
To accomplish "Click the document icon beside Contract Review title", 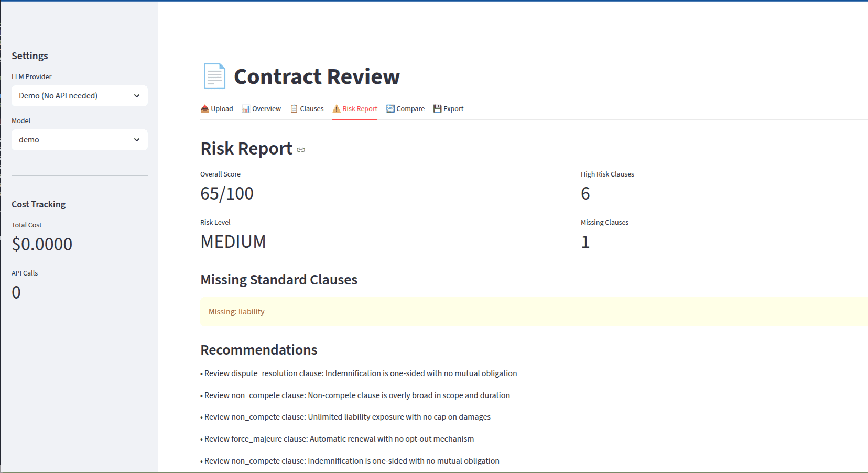I will click(214, 76).
